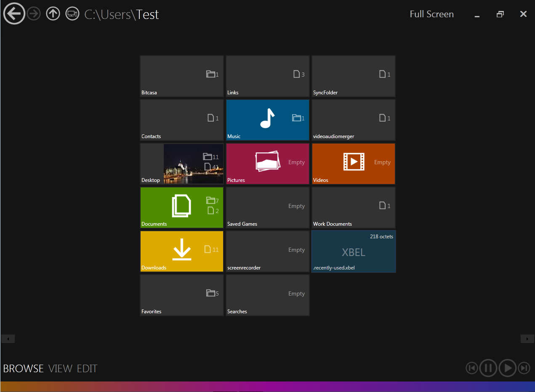Click the Pictures tile label
The width and height of the screenshot is (535, 392).
236,180
